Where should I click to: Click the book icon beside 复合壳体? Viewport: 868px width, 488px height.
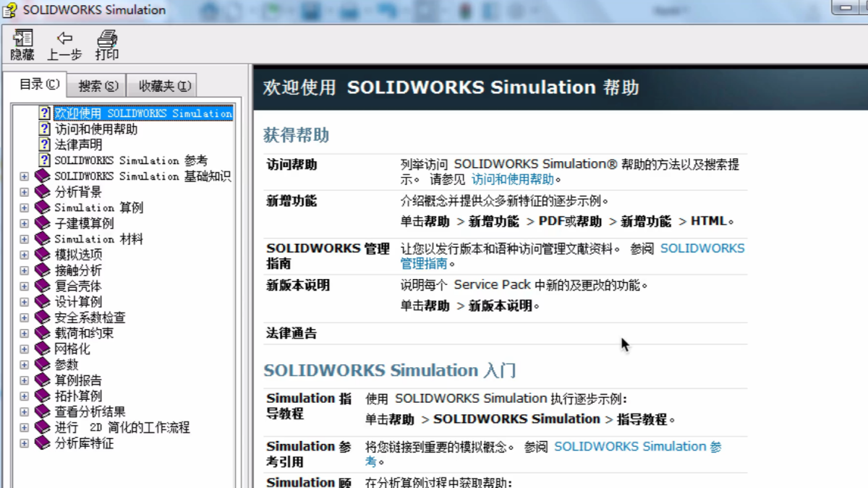[43, 286]
